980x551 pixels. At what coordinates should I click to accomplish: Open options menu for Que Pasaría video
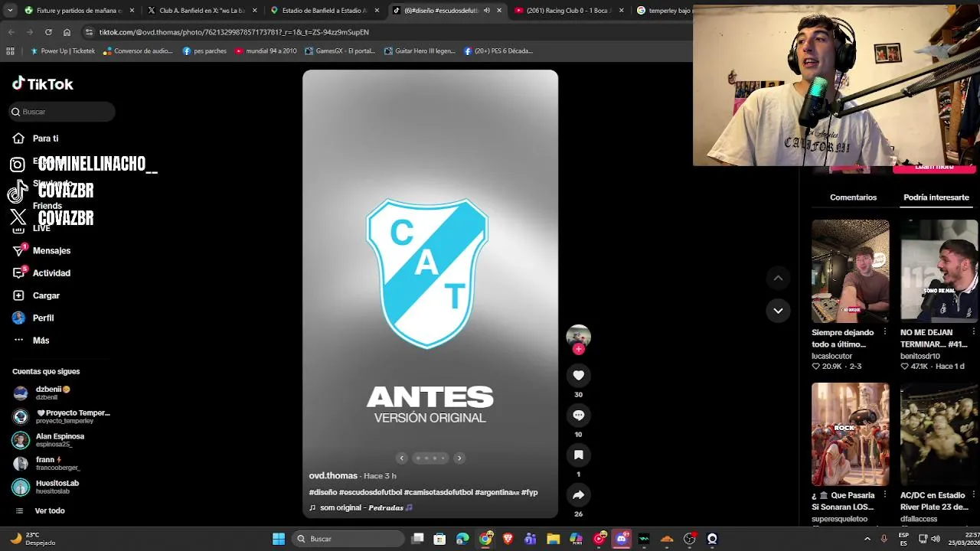click(x=885, y=495)
